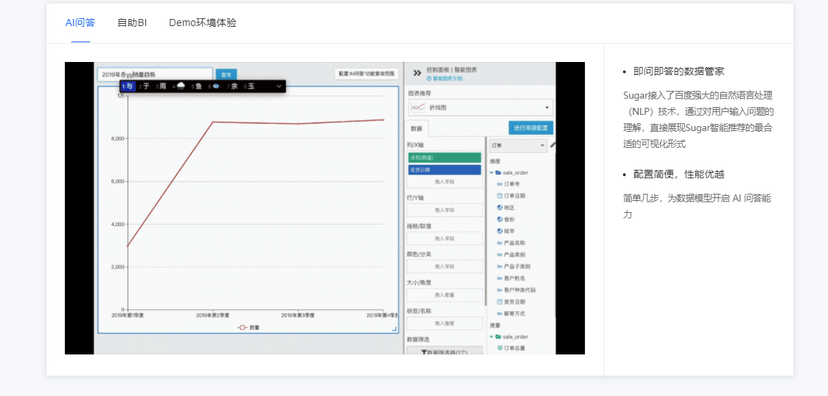Click the blue 查询 button
The width and height of the screenshot is (828, 396).
point(226,74)
